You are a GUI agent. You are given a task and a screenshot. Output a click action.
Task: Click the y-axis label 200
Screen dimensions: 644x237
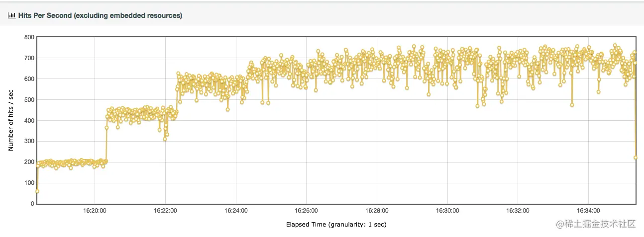(x=29, y=162)
